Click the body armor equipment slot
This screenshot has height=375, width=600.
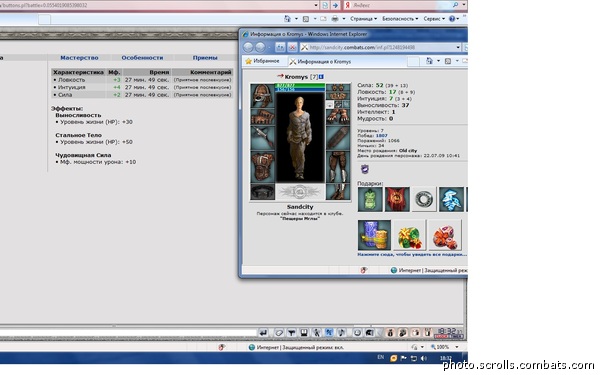tap(262, 166)
